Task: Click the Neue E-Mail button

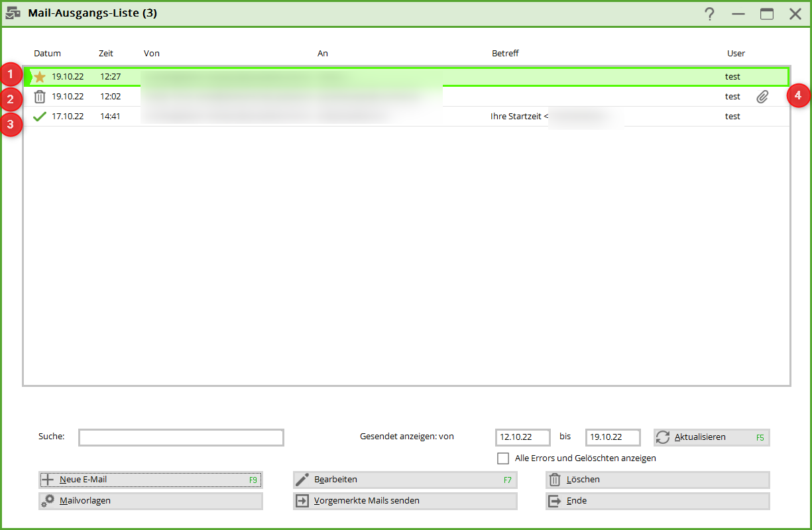Action: coord(150,480)
